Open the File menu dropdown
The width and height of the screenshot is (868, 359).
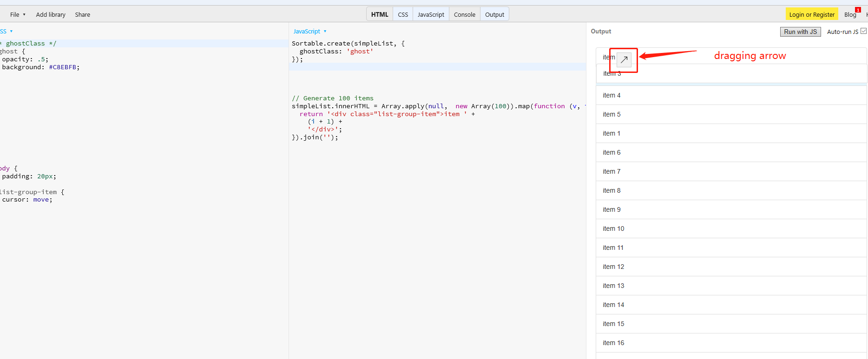(18, 14)
